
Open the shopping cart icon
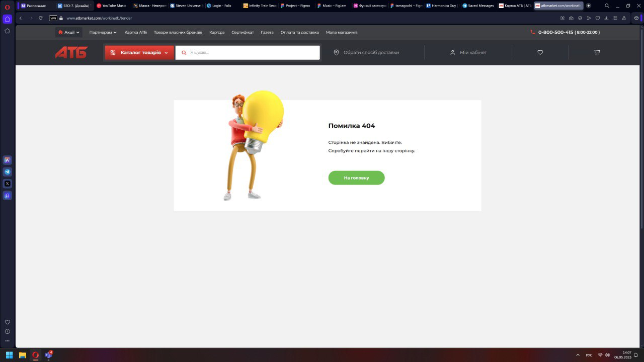tap(597, 52)
